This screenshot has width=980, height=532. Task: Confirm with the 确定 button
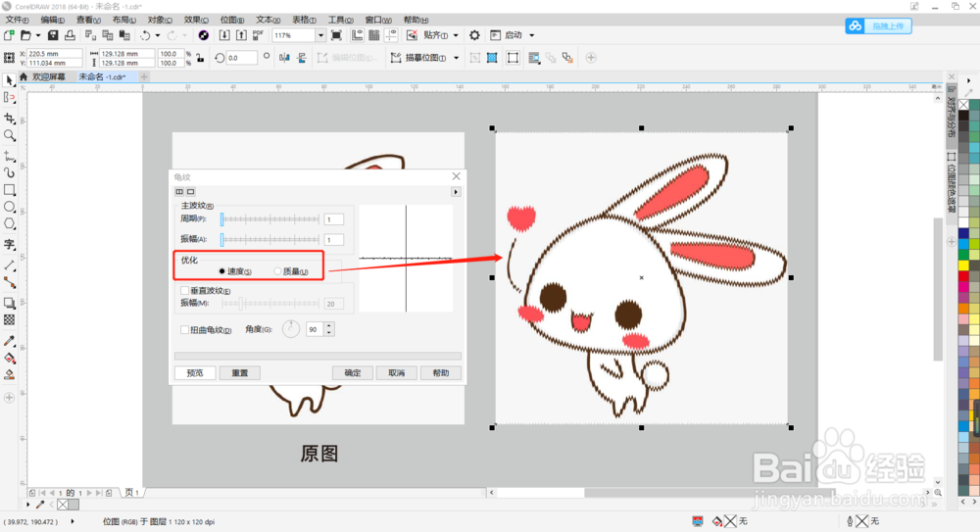pyautogui.click(x=353, y=373)
